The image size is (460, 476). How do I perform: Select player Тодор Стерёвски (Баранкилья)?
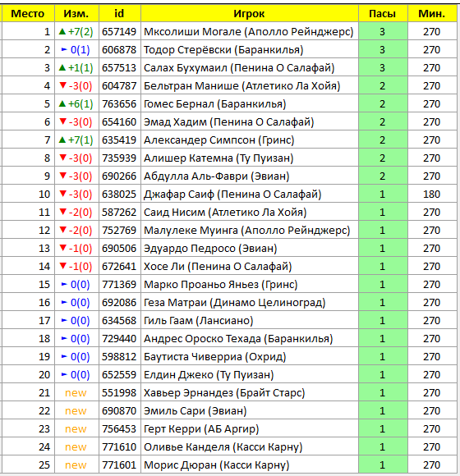pos(223,50)
